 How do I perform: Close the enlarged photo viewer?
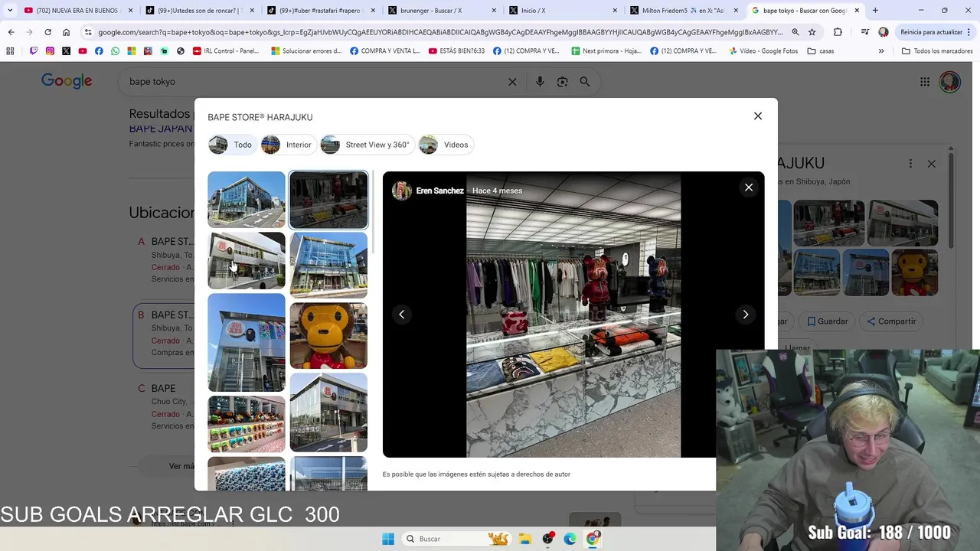749,187
